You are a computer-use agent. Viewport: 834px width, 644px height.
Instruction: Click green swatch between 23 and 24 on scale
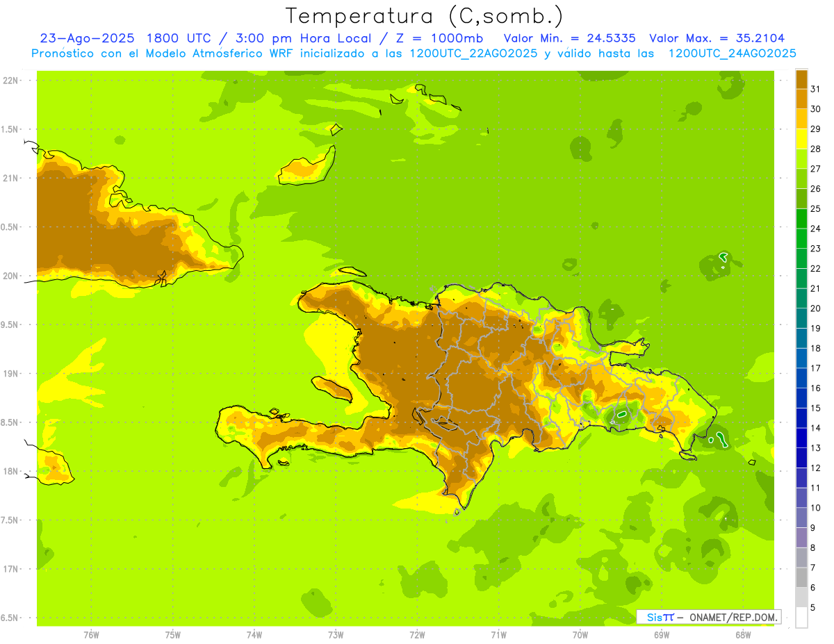point(801,238)
